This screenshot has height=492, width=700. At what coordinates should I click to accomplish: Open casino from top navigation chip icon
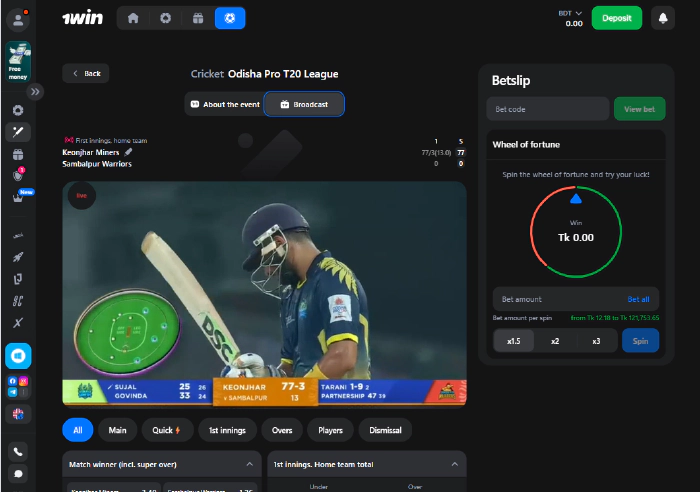(x=166, y=18)
